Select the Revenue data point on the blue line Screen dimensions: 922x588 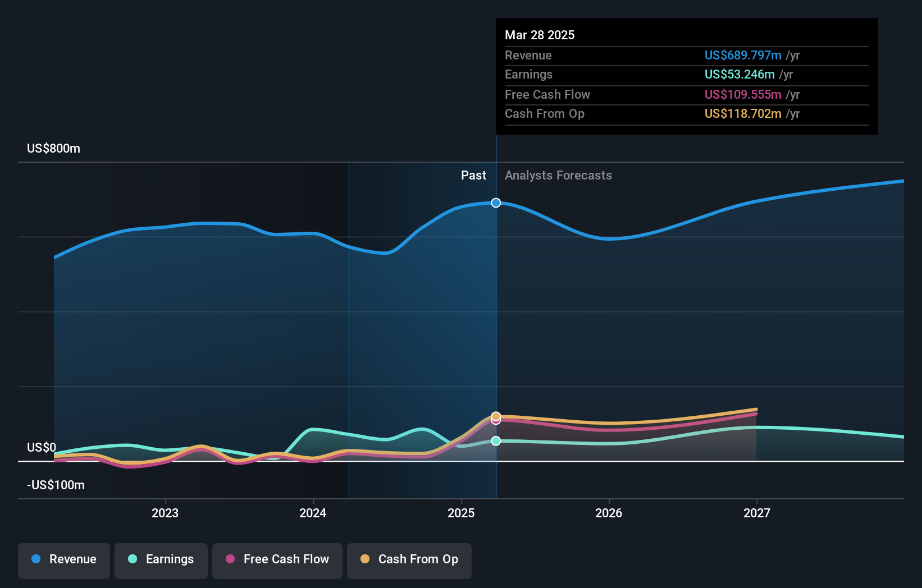click(x=496, y=203)
